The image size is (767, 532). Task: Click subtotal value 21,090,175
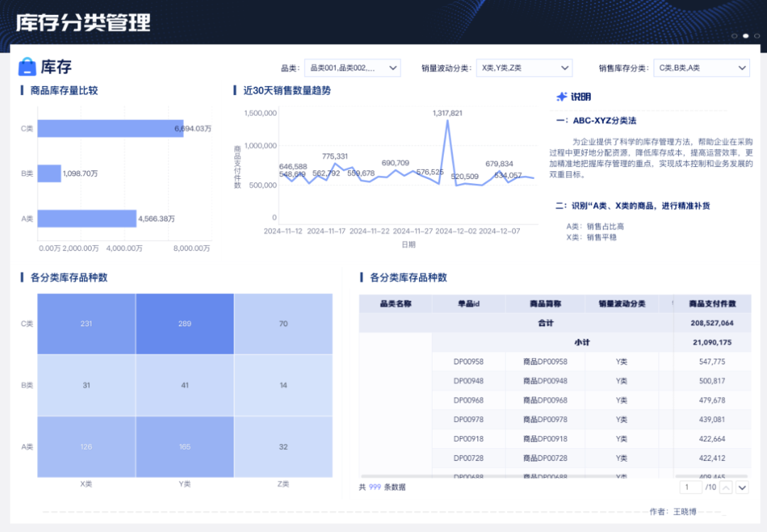tap(712, 342)
